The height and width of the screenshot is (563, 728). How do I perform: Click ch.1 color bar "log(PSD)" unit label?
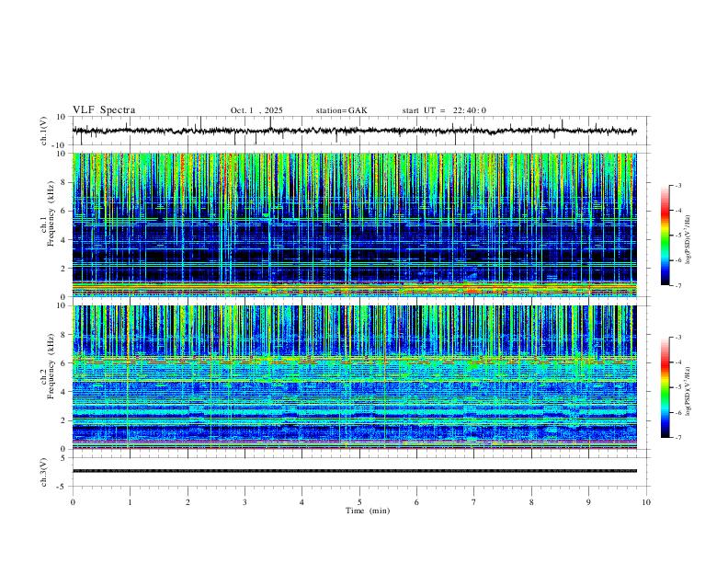pos(688,240)
